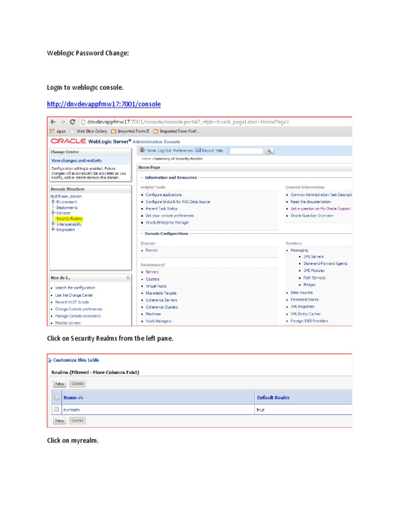
Task: Open the Imported From Firef... bookmark folder
Action: (176, 131)
